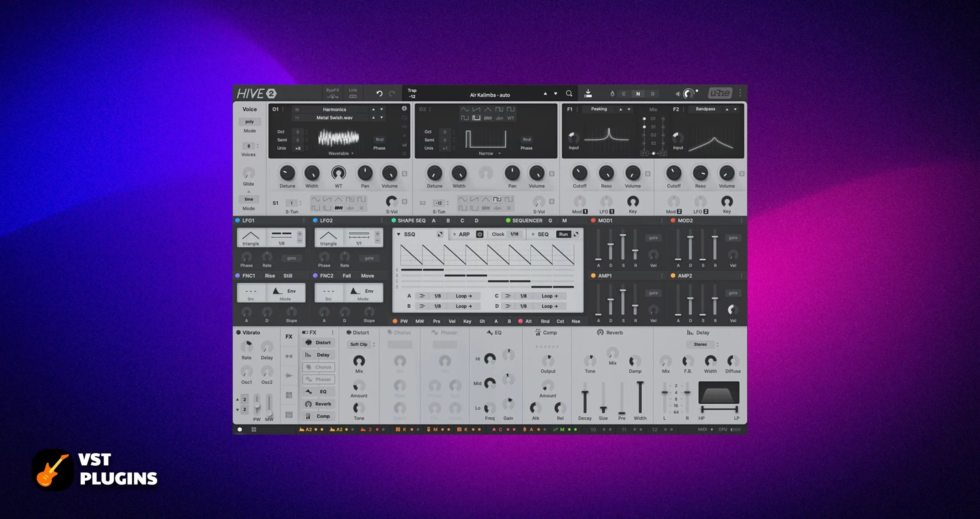Toggle the O1 solo S button
Screen dimensions: 980x519
[x=404, y=174]
